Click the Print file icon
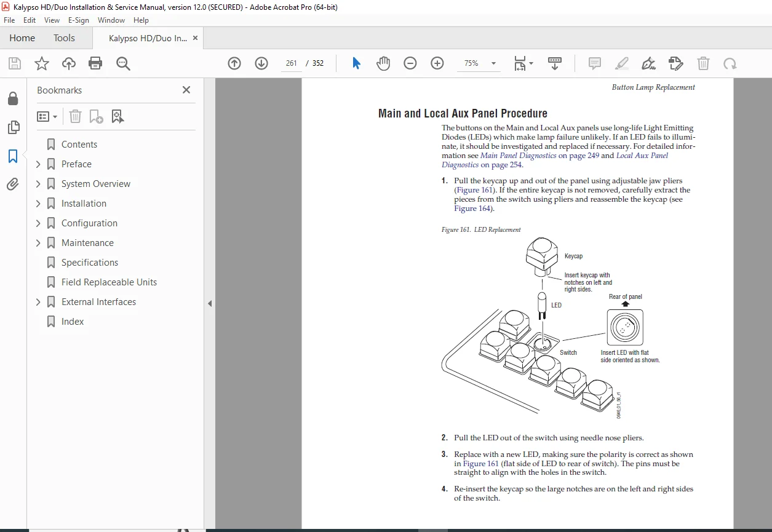The height and width of the screenshot is (532, 772). tap(95, 63)
